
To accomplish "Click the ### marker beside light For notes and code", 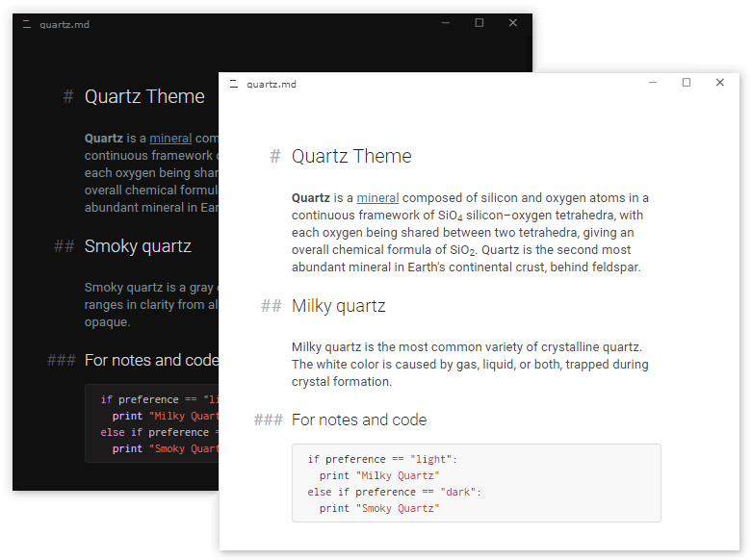I will [x=268, y=420].
